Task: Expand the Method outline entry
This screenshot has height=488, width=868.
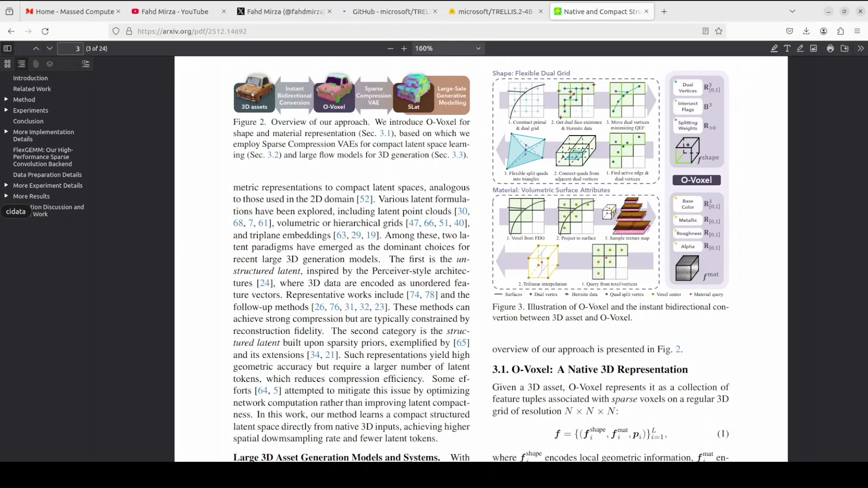Action: 6,99
